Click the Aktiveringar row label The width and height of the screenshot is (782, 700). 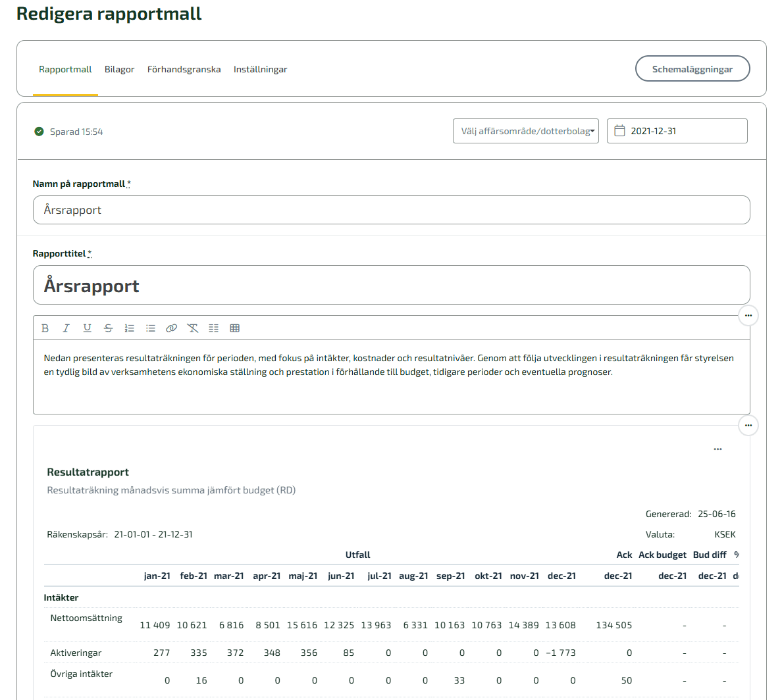tap(76, 653)
